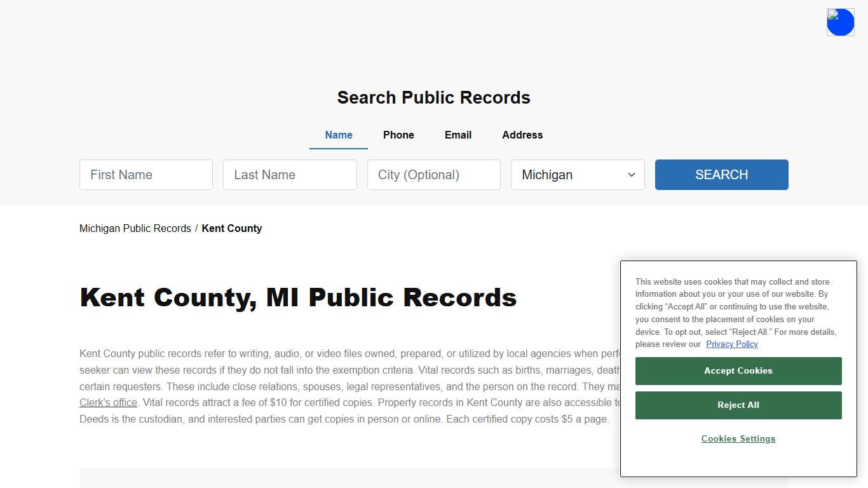The width and height of the screenshot is (868, 488).
Task: Open Cookies Settings
Action: (x=738, y=438)
